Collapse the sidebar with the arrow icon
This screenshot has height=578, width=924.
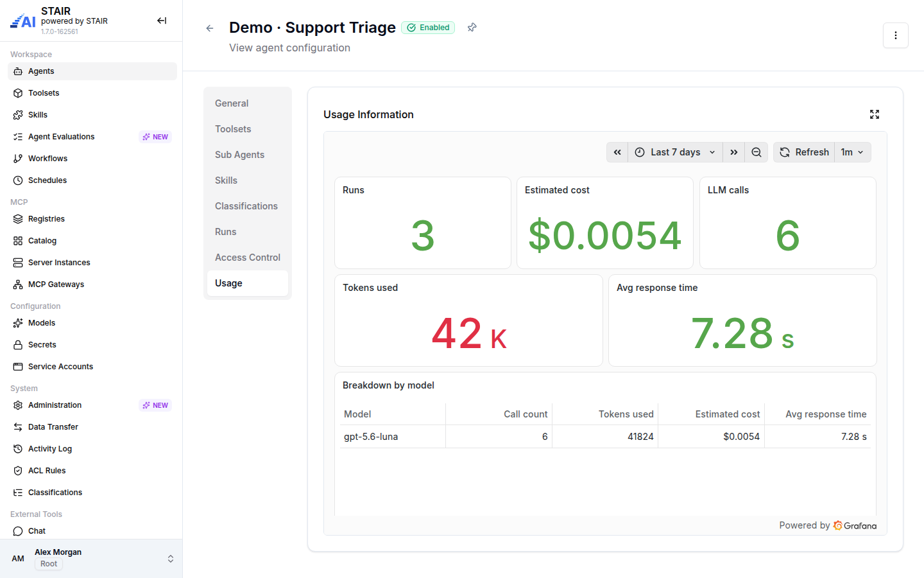pyautogui.click(x=162, y=21)
